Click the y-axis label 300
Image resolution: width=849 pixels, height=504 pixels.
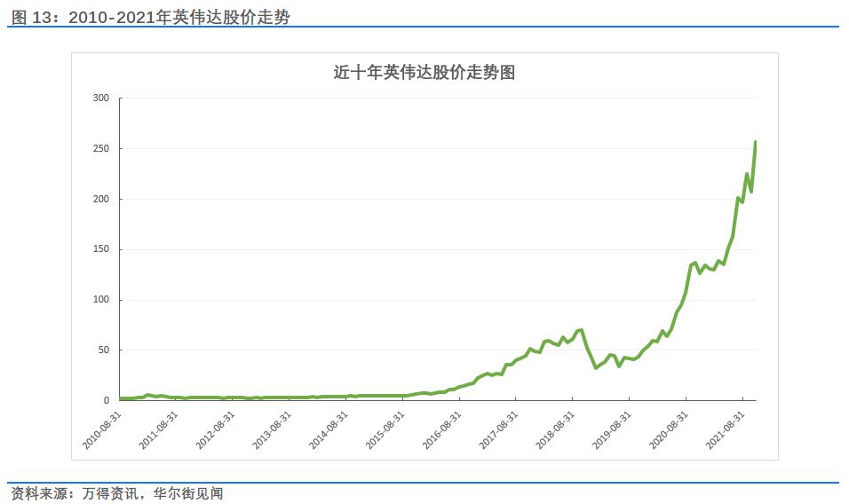(x=101, y=98)
